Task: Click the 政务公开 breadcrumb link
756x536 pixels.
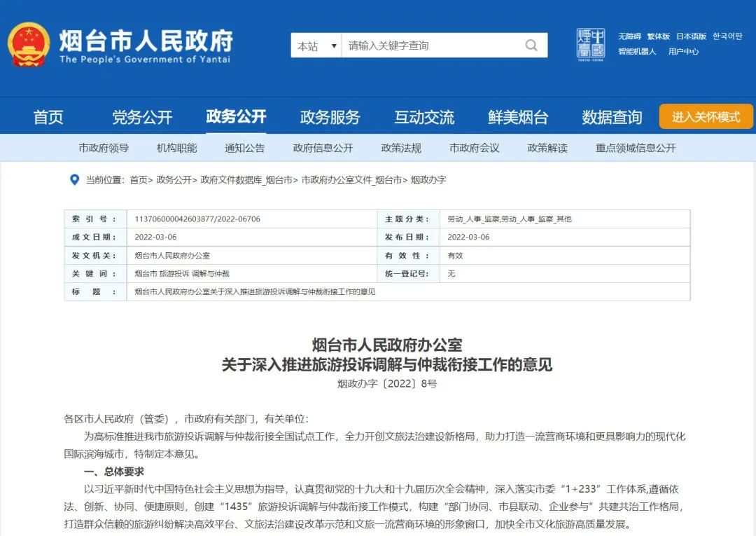Action: pyautogui.click(x=174, y=180)
